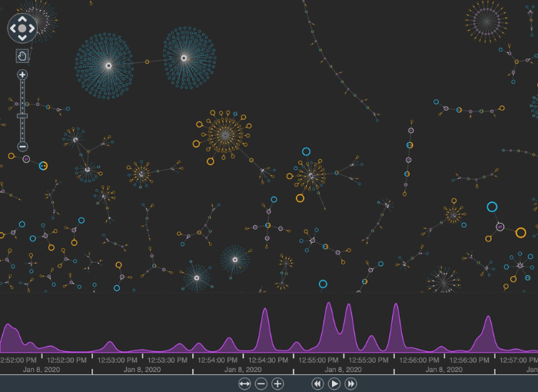The width and height of the screenshot is (538, 392).
Task: Pan the graph right with navigation arrow
Action: [x=32, y=28]
